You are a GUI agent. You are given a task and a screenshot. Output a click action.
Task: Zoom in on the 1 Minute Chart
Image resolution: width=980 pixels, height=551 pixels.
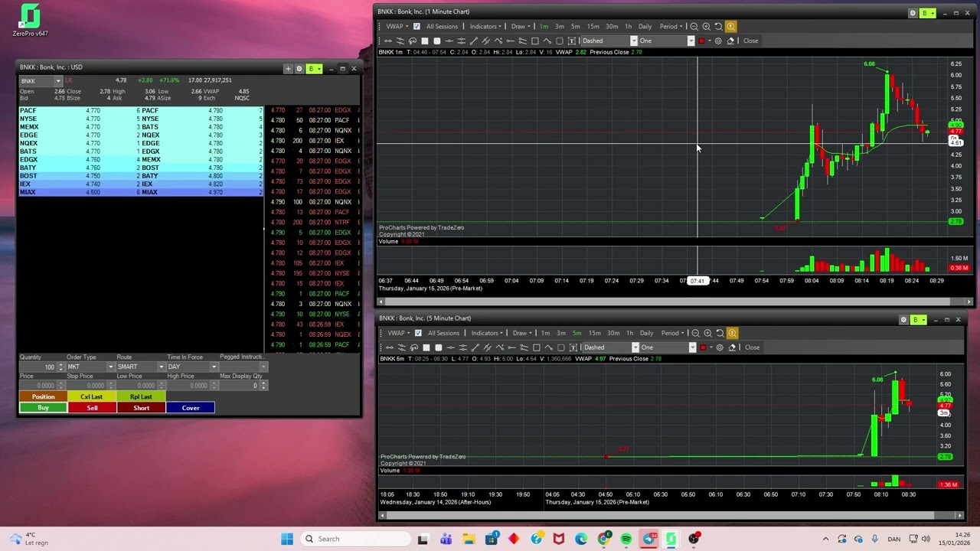coord(706,27)
